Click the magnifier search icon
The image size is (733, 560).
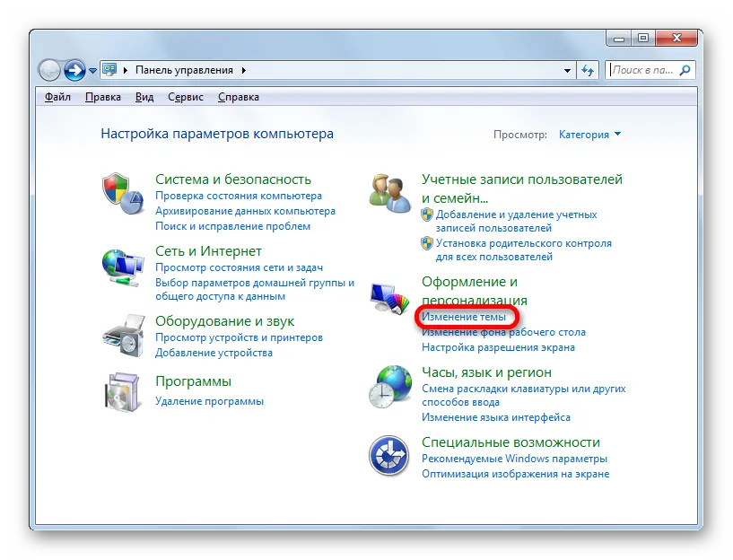[685, 70]
